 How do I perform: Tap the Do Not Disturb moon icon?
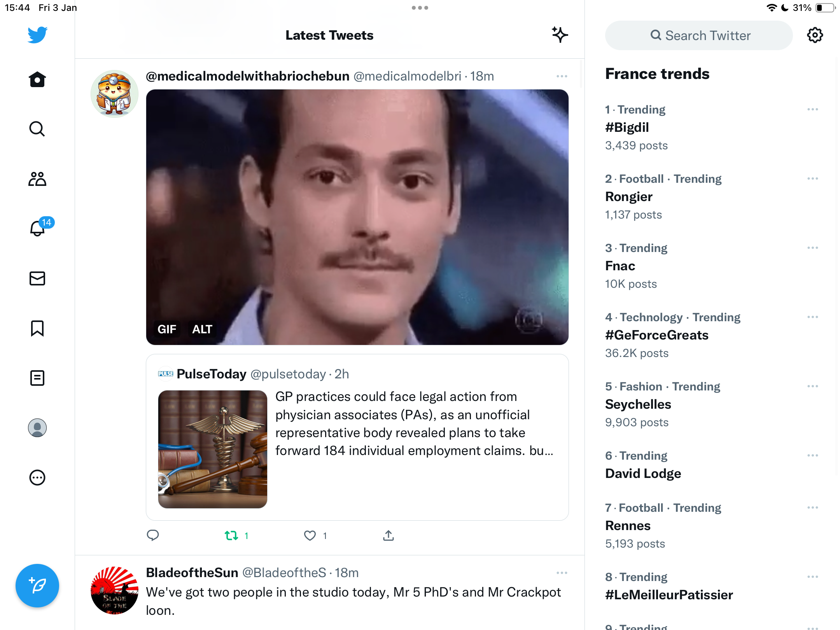pyautogui.click(x=785, y=8)
